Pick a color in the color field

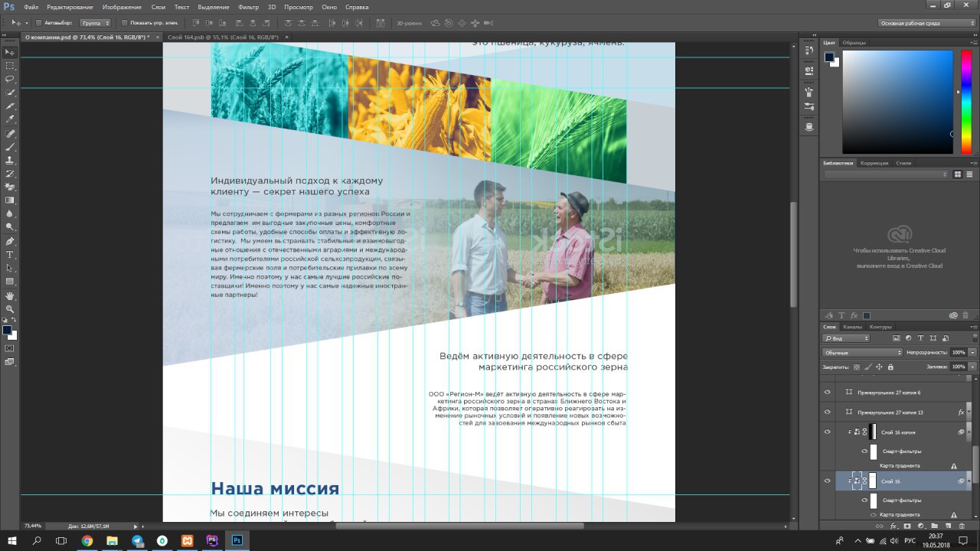897,102
